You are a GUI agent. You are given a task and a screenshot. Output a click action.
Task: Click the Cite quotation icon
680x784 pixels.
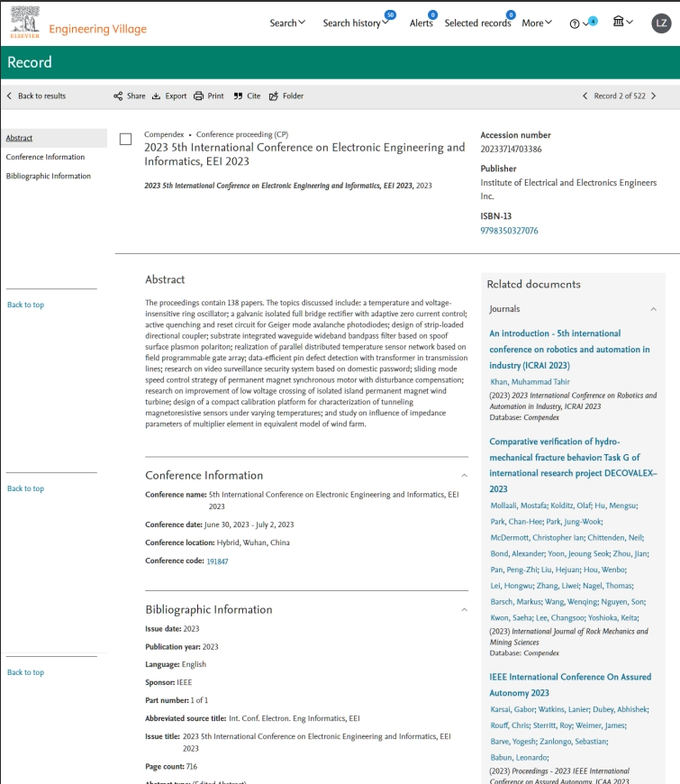pos(238,96)
